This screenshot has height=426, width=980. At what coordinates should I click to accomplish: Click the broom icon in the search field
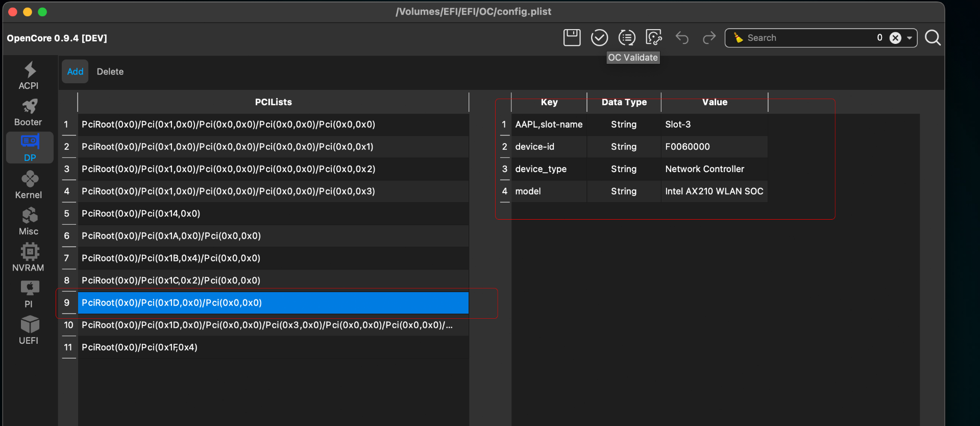pyautogui.click(x=738, y=38)
